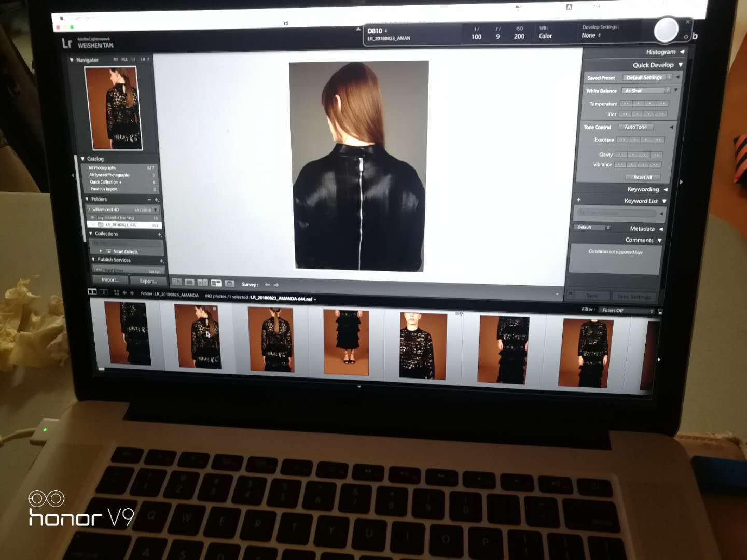Go back using filmstrip bar back arrow

(x=125, y=293)
